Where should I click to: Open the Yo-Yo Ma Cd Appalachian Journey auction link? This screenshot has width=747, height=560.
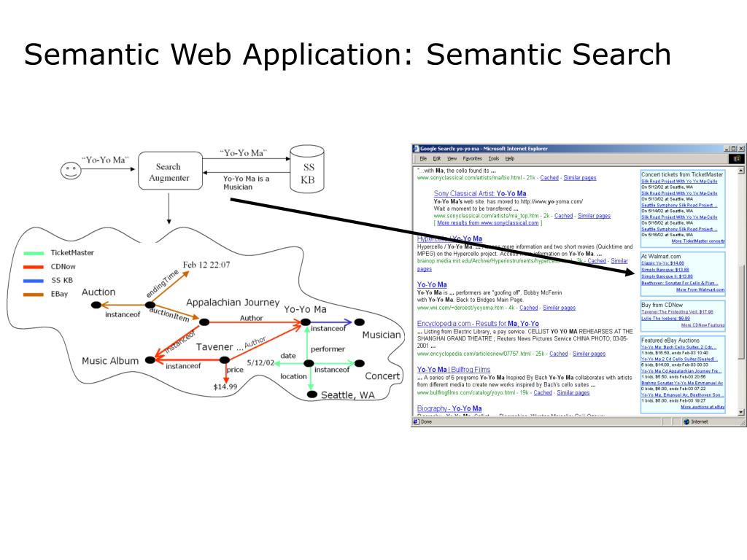point(681,371)
